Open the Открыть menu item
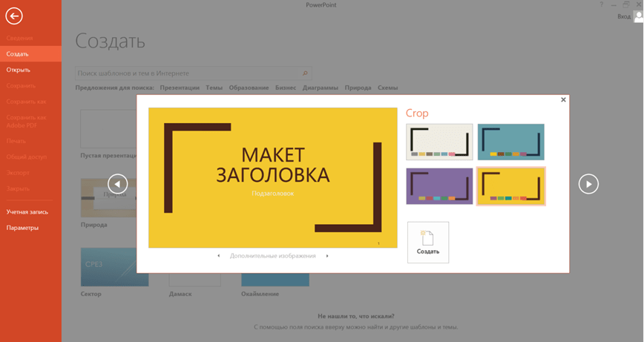The image size is (644, 342). coord(19,70)
